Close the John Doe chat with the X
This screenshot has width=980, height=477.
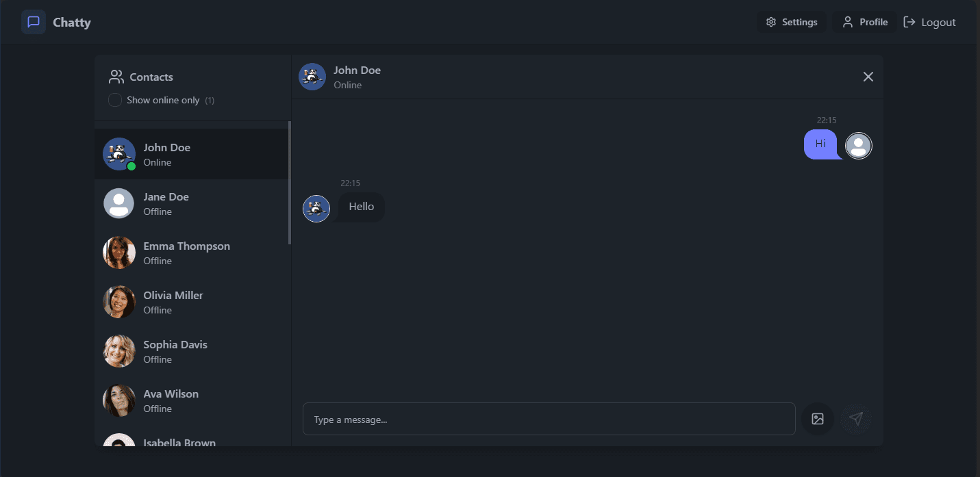[x=868, y=77]
